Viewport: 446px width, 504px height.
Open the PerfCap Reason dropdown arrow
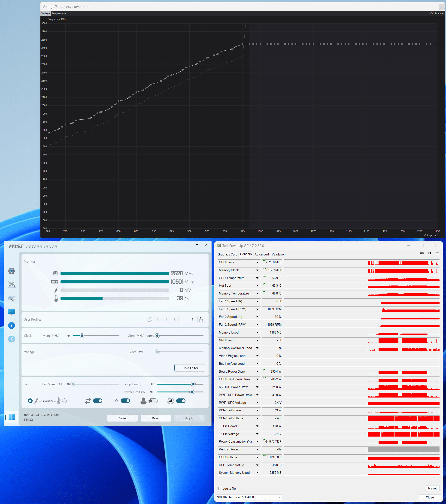tap(257, 449)
